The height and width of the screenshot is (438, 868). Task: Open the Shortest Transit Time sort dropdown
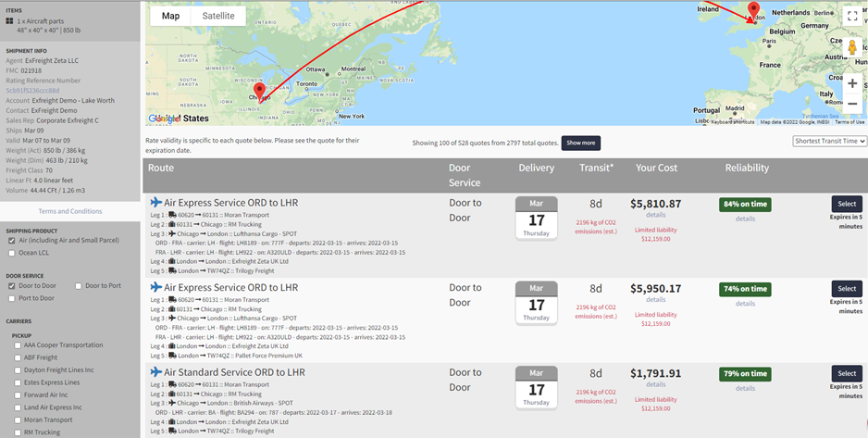click(x=829, y=141)
